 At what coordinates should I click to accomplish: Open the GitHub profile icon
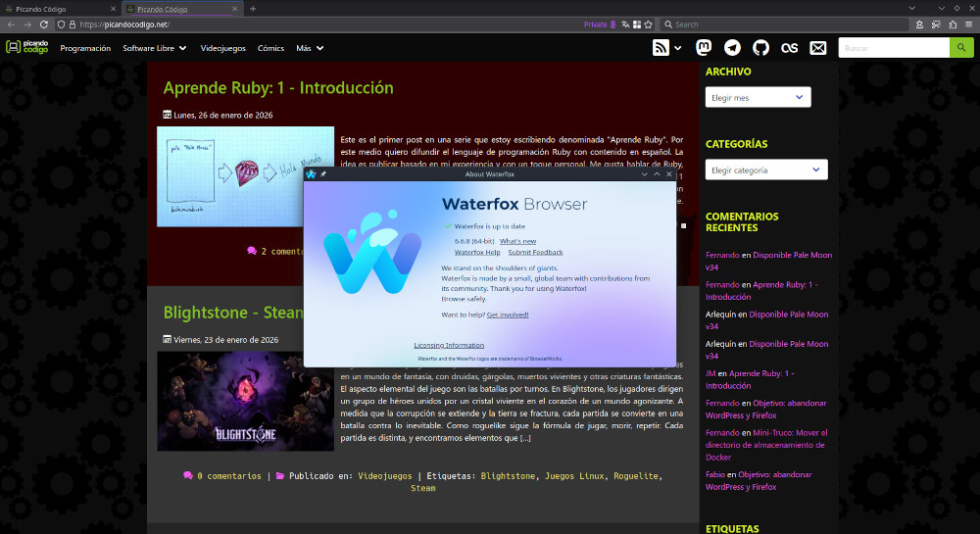pos(760,47)
